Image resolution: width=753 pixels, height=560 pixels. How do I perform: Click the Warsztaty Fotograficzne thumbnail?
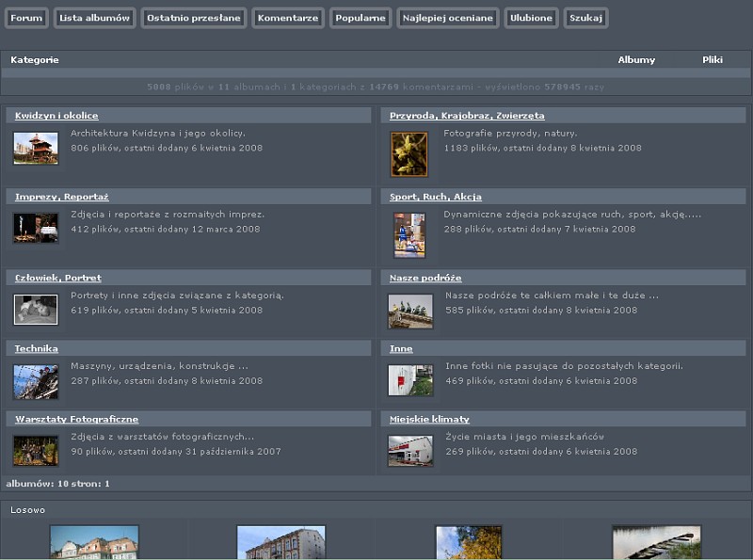pyautogui.click(x=35, y=451)
